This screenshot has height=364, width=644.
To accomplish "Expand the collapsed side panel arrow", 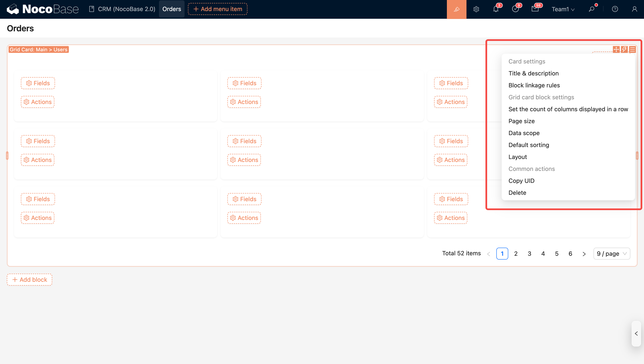I will 636,334.
